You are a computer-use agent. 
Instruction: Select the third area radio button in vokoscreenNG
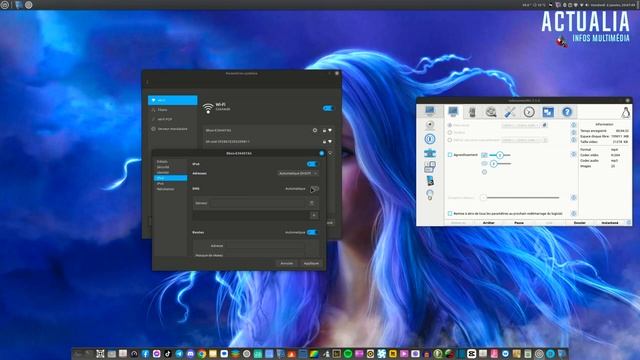(x=450, y=140)
